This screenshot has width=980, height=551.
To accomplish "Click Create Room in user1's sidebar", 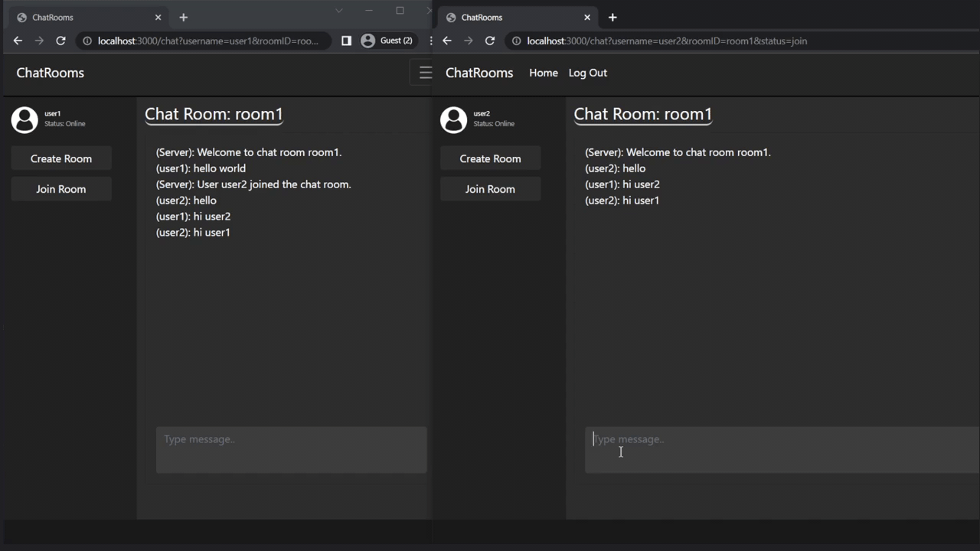I will tap(60, 158).
